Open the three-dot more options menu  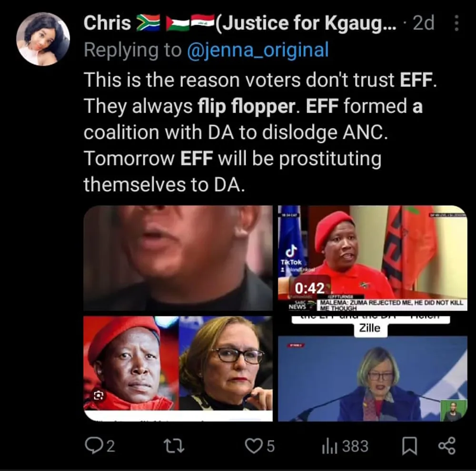pyautogui.click(x=456, y=23)
